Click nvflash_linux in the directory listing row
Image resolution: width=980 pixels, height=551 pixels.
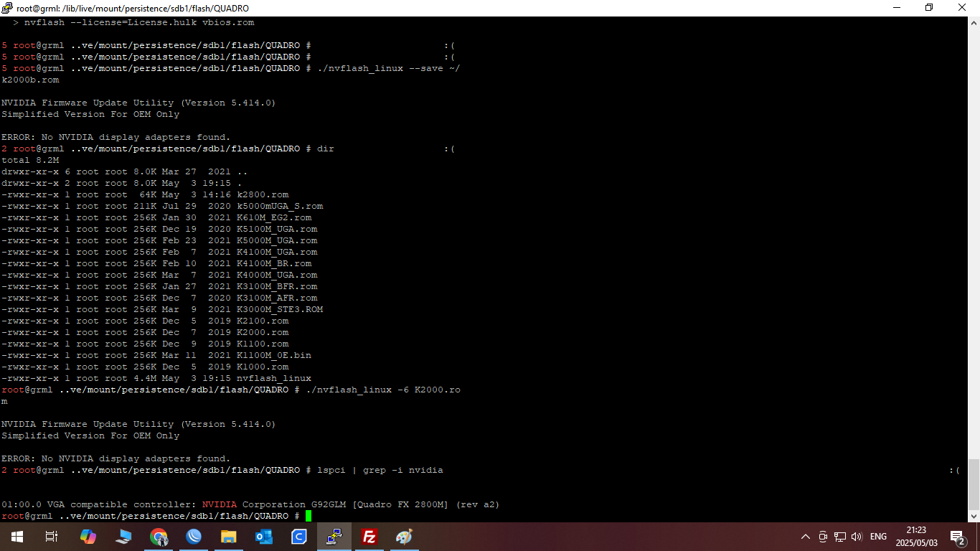(274, 378)
